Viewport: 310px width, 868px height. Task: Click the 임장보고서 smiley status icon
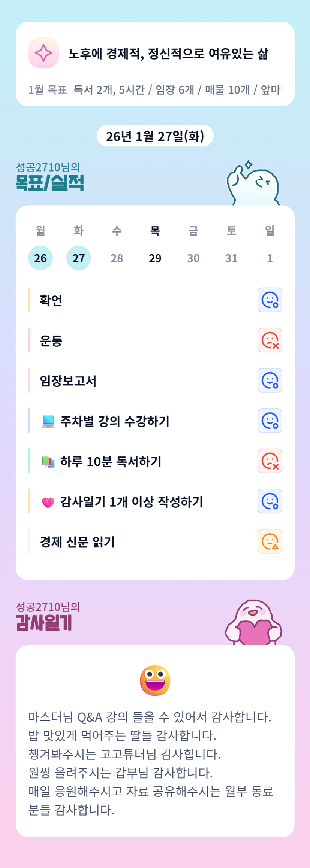click(270, 380)
